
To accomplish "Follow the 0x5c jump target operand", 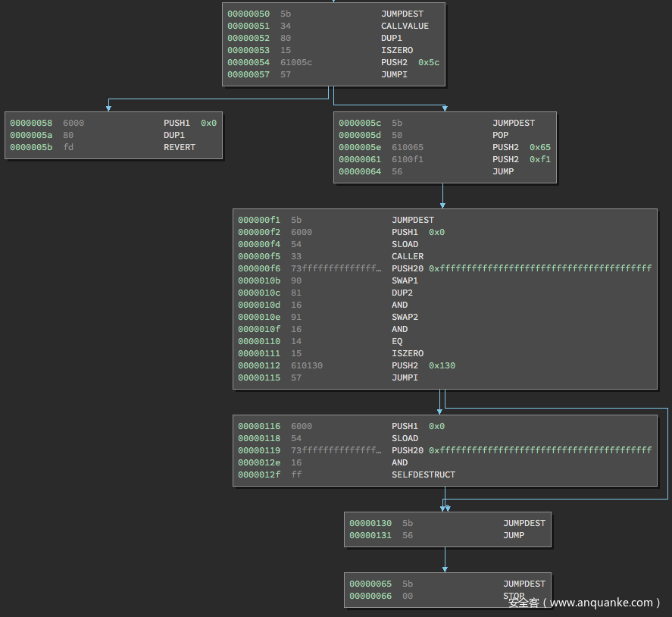I will pyautogui.click(x=429, y=62).
